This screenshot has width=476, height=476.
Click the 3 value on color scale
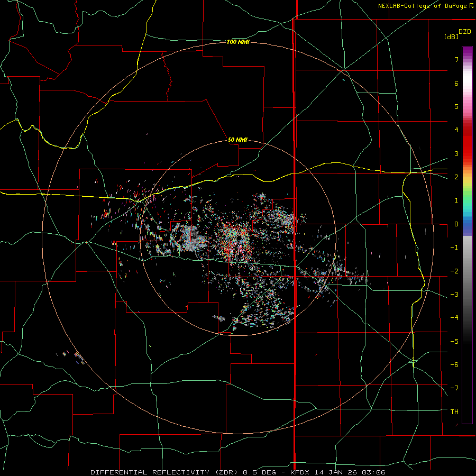pos(456,153)
